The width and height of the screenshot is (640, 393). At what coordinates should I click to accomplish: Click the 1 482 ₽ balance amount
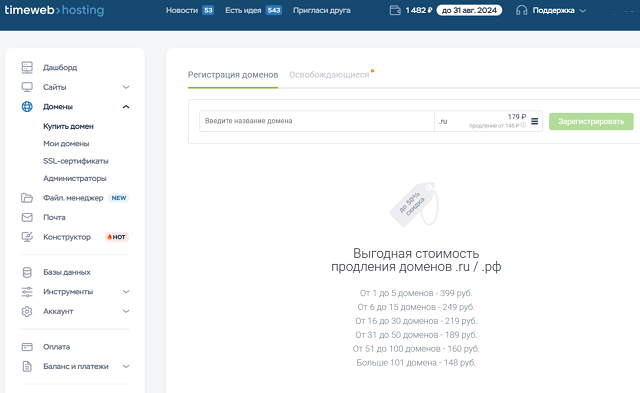pyautogui.click(x=419, y=10)
